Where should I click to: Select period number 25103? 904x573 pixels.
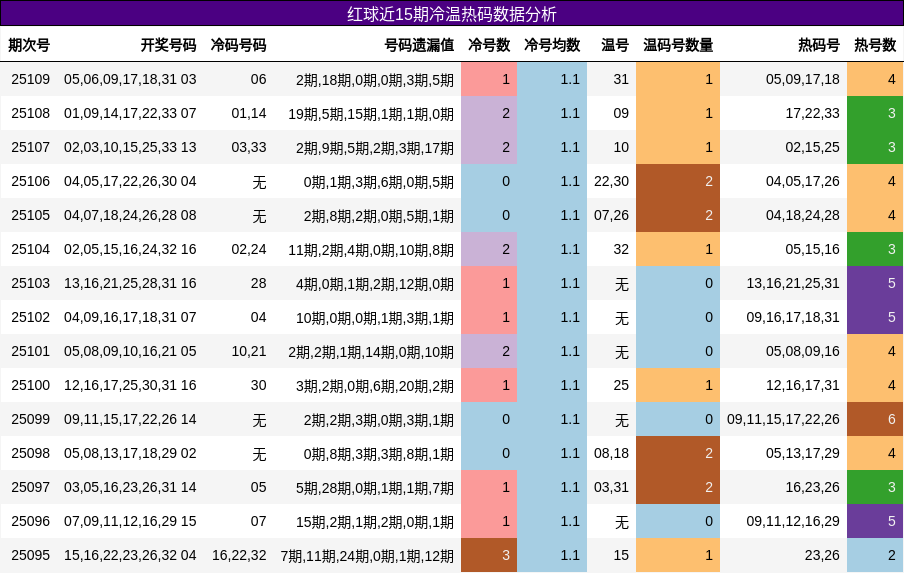point(31,283)
